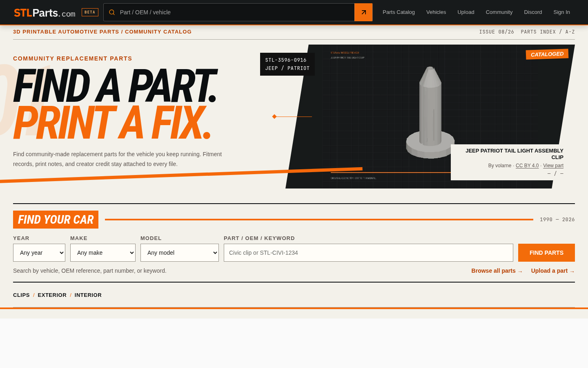Click Upload a part link
Viewport: 588px width, 368px height.
pyautogui.click(x=553, y=271)
